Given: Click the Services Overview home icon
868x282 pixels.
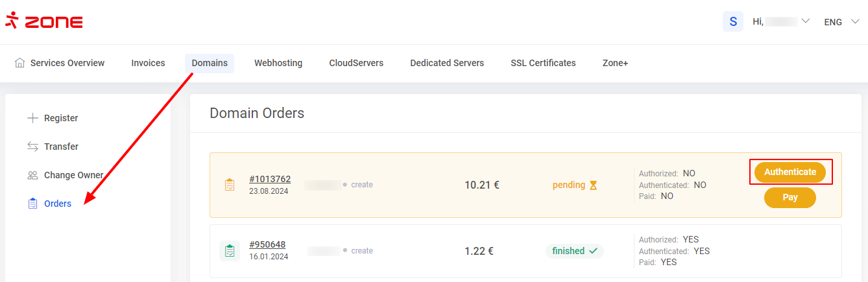Looking at the screenshot, I should pos(20,63).
